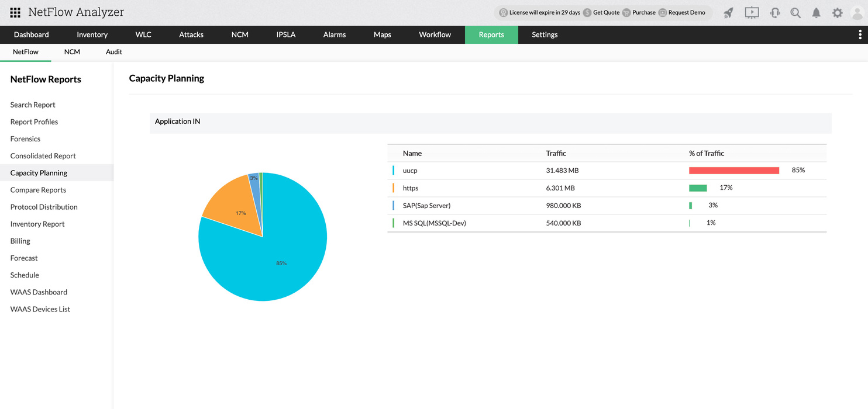Open the Workflow menu
The width and height of the screenshot is (868, 409).
(435, 34)
